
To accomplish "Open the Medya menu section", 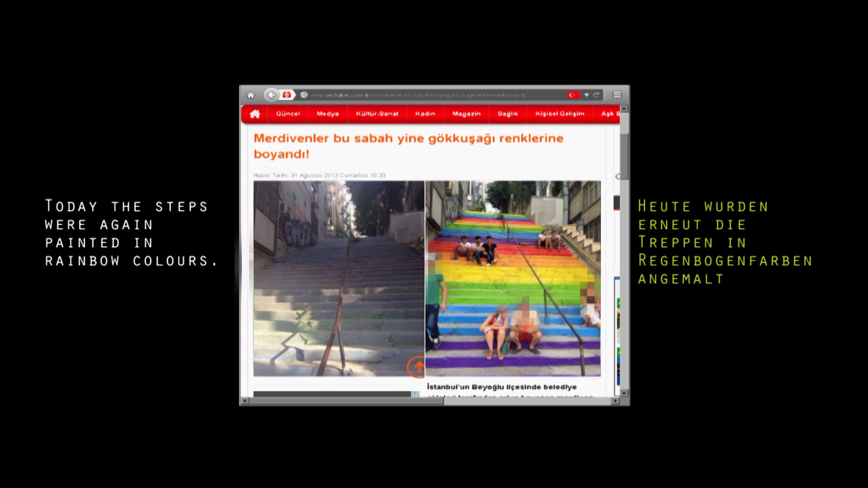I will [x=328, y=114].
